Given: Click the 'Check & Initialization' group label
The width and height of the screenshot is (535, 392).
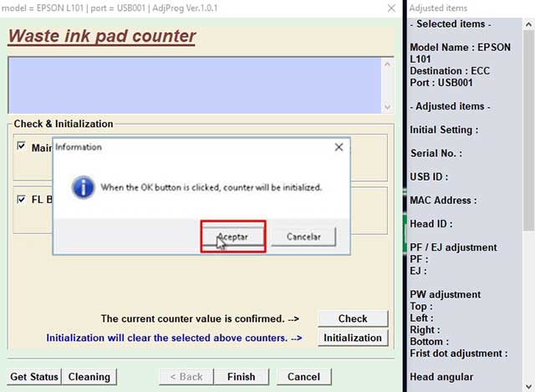Looking at the screenshot, I should point(64,124).
